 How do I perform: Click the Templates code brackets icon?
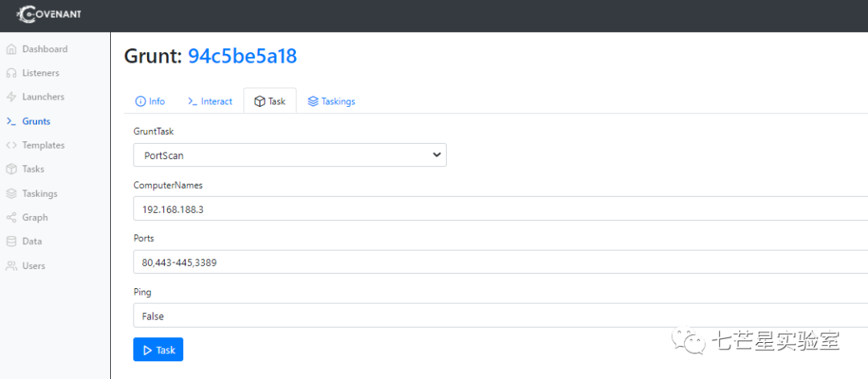(11, 145)
